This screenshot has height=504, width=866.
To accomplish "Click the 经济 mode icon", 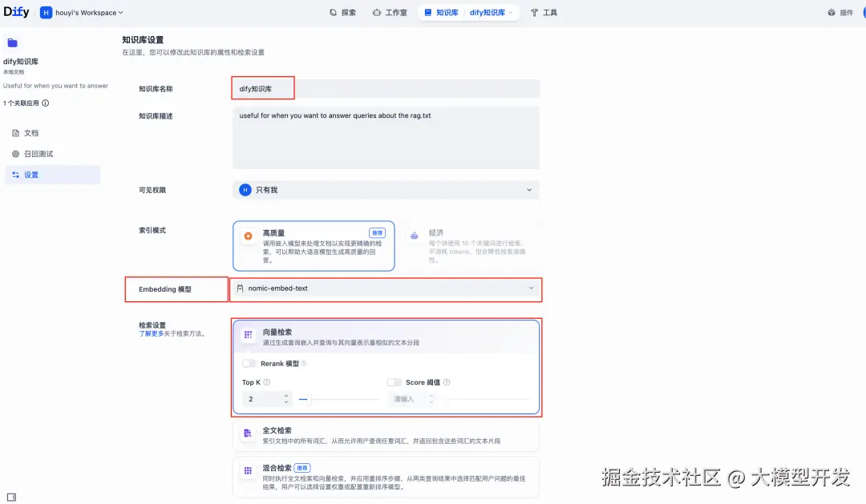I will pyautogui.click(x=415, y=236).
